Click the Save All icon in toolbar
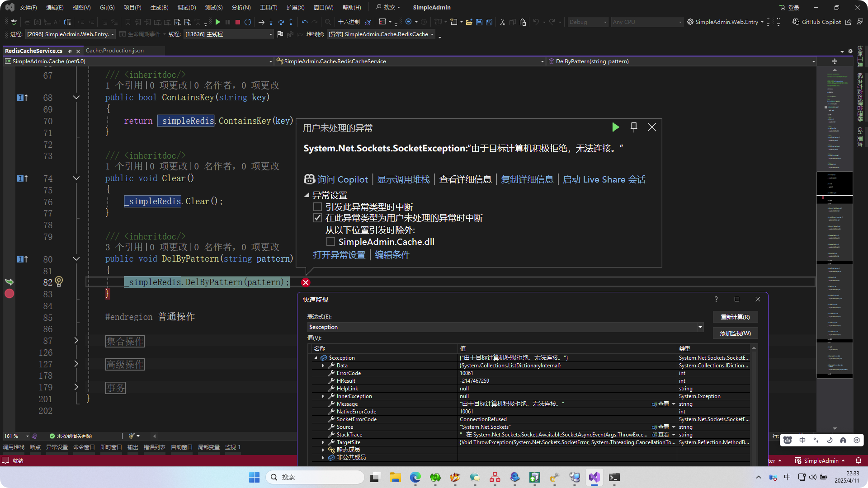This screenshot has width=868, height=488. tap(489, 22)
